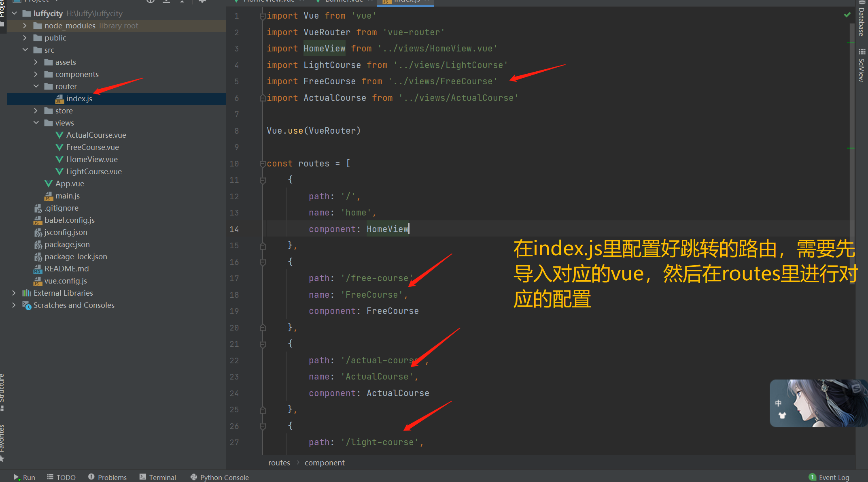Toggle fold on const routes line
The width and height of the screenshot is (868, 482).
[263, 164]
